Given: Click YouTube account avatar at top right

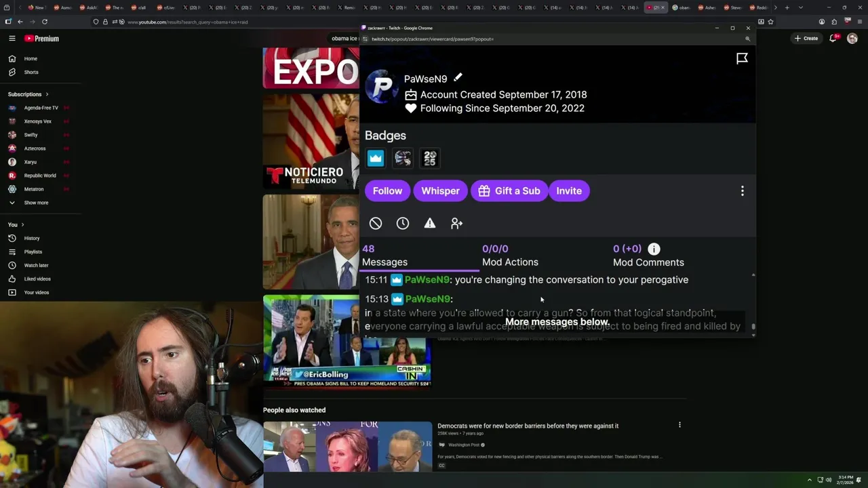Looking at the screenshot, I should 852,39.
